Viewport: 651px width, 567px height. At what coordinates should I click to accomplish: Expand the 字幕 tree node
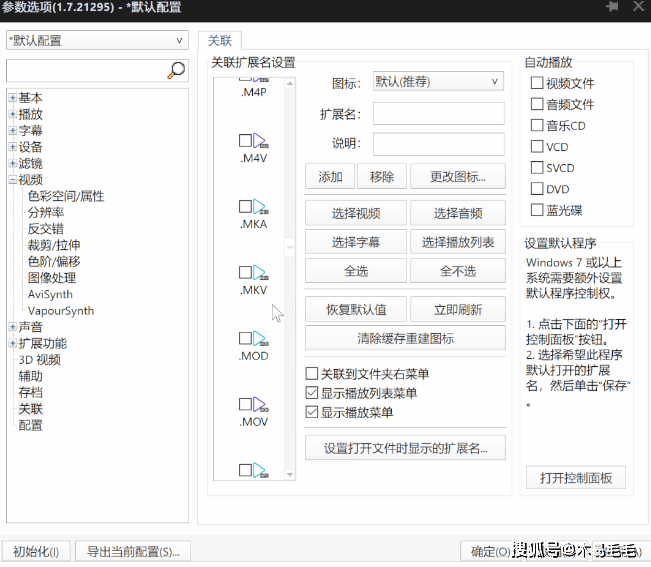[x=12, y=131]
